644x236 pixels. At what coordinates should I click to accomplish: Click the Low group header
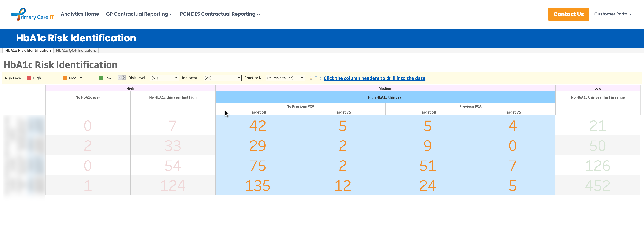(x=598, y=89)
